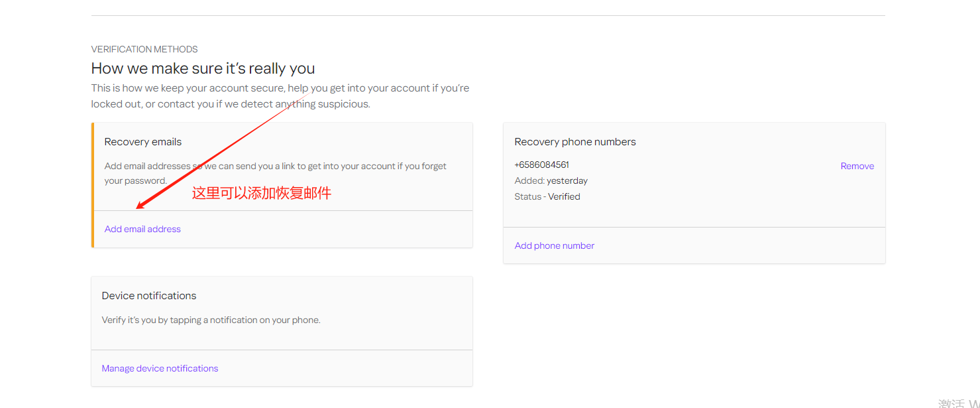Open Manage device notifications
Screen dimensions: 980x408
(160, 368)
